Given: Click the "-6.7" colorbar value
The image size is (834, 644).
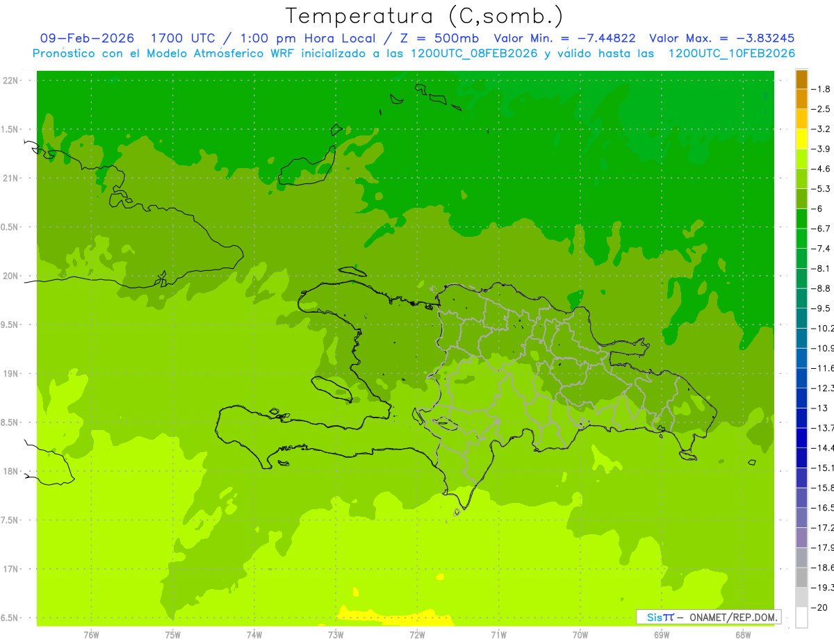Looking at the screenshot, I should pyautogui.click(x=821, y=229).
